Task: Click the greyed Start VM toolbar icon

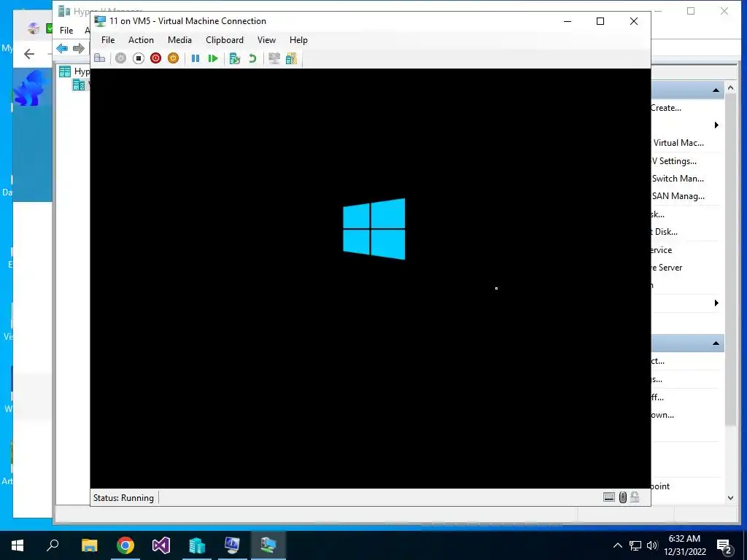Action: 120,58
